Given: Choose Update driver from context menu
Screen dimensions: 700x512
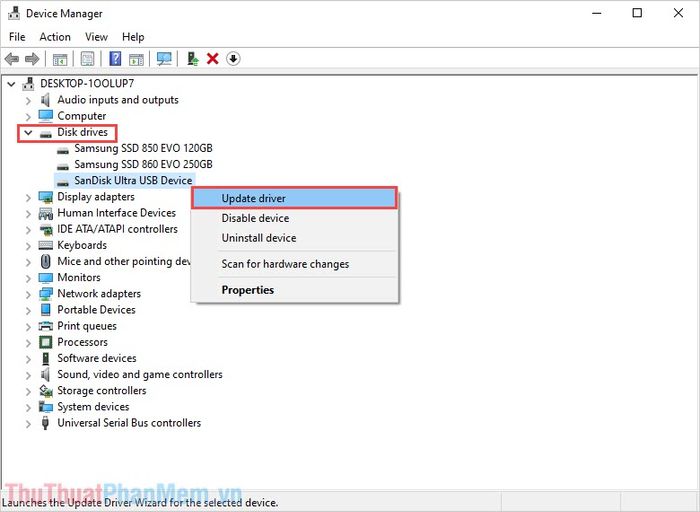Looking at the screenshot, I should 253,198.
